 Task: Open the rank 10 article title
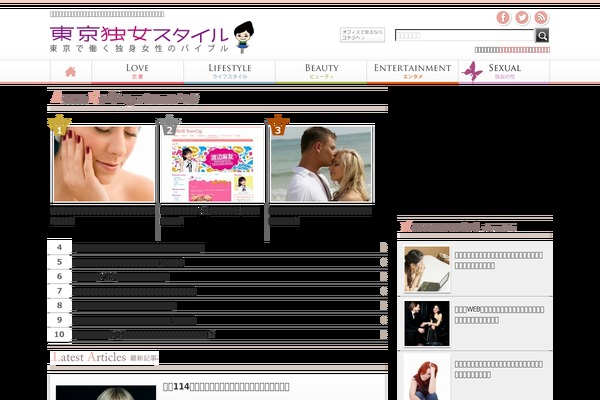144,335
